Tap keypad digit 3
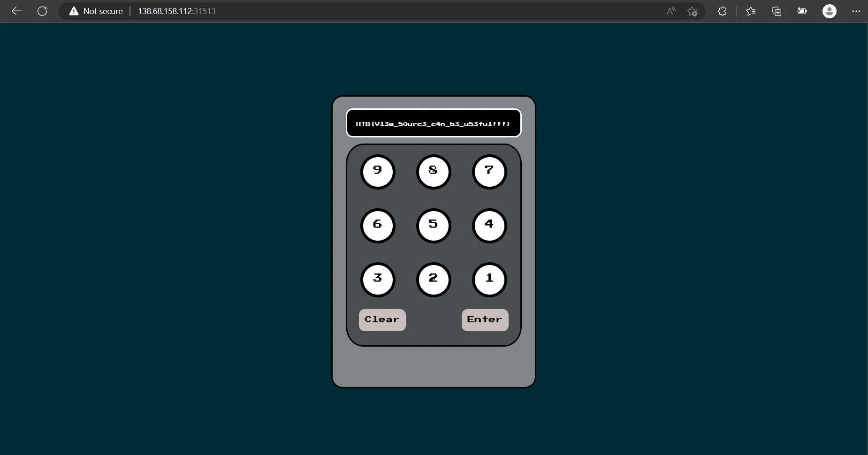 point(378,280)
